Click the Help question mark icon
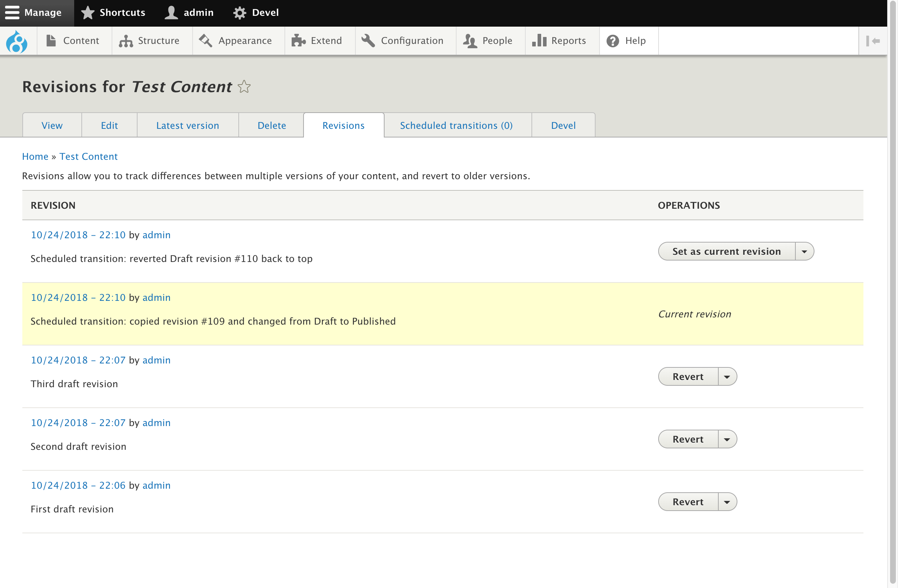Image resolution: width=898 pixels, height=588 pixels. tap(613, 41)
